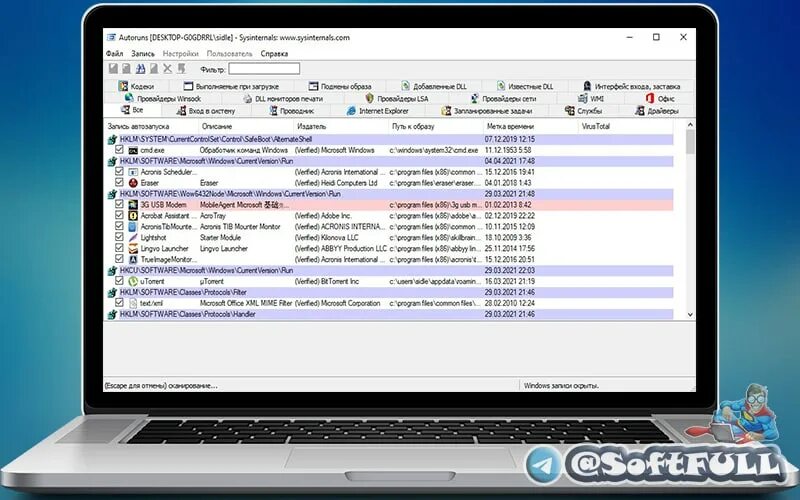800x500 pixels.
Task: Click the scrollbar down arrow
Action: click(x=690, y=315)
